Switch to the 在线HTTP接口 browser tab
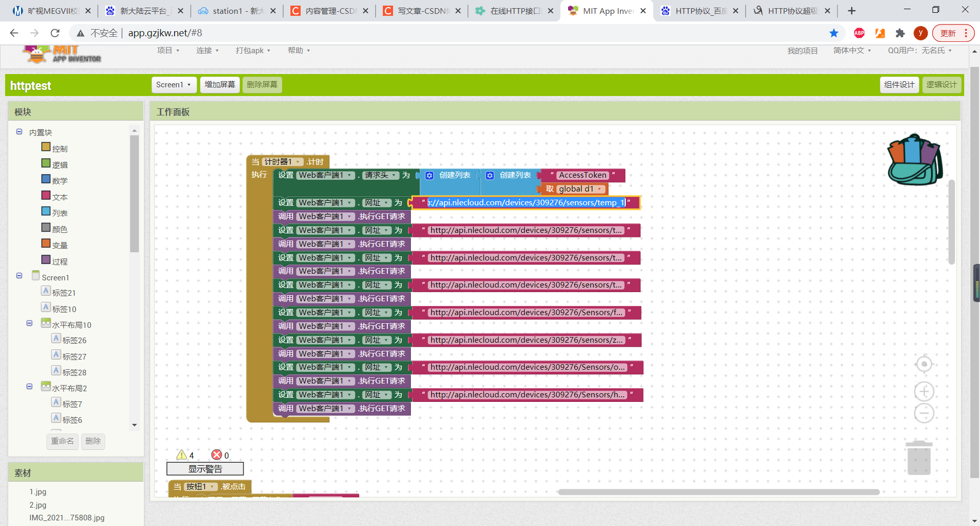This screenshot has width=980, height=526. [x=514, y=11]
